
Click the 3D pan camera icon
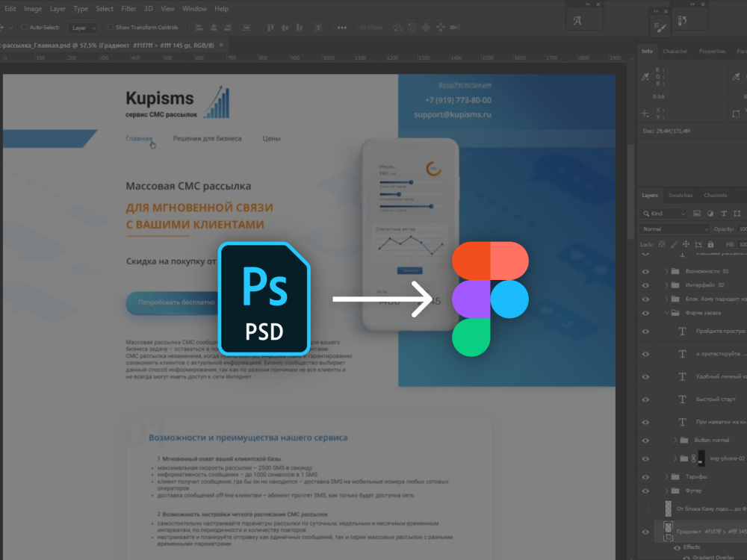(x=426, y=28)
